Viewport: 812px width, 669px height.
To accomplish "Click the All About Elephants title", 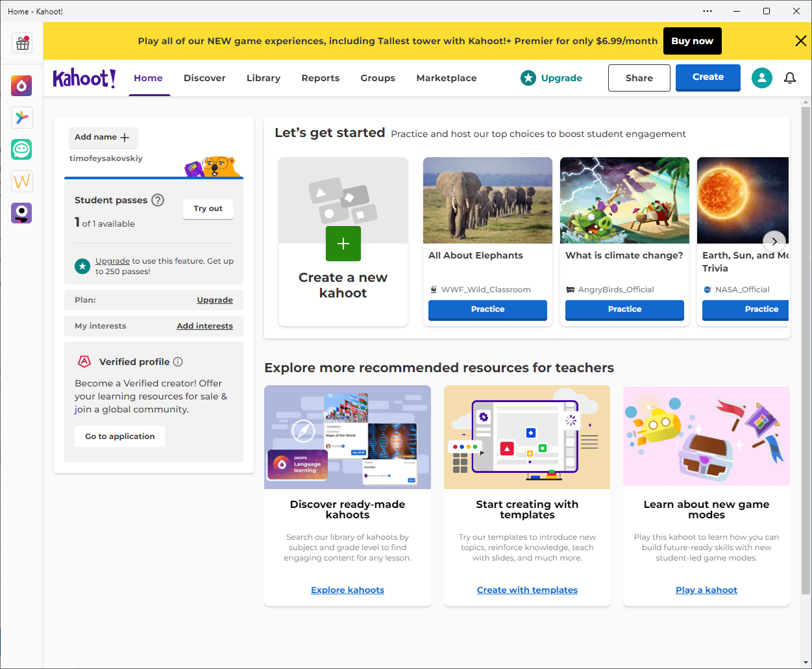I will pos(476,256).
